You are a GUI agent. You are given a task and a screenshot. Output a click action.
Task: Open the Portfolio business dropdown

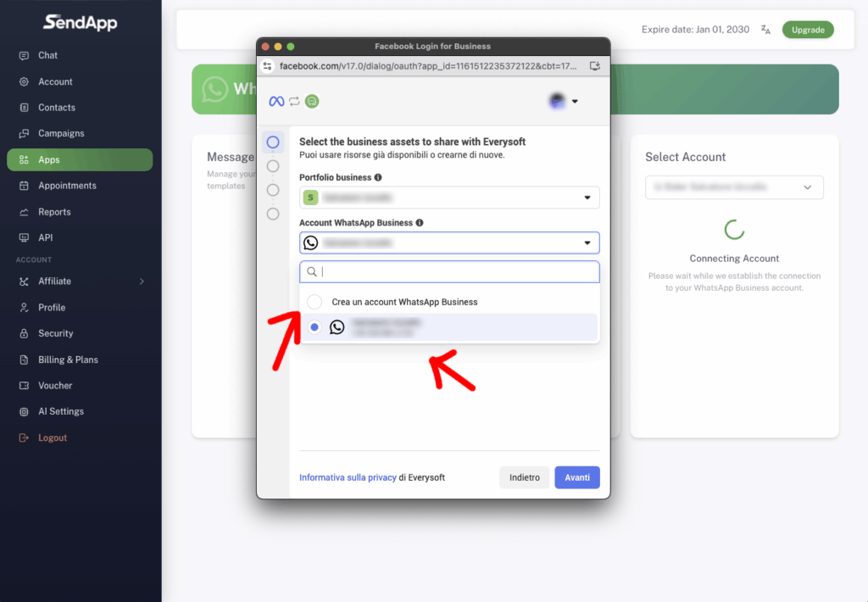[x=449, y=198]
